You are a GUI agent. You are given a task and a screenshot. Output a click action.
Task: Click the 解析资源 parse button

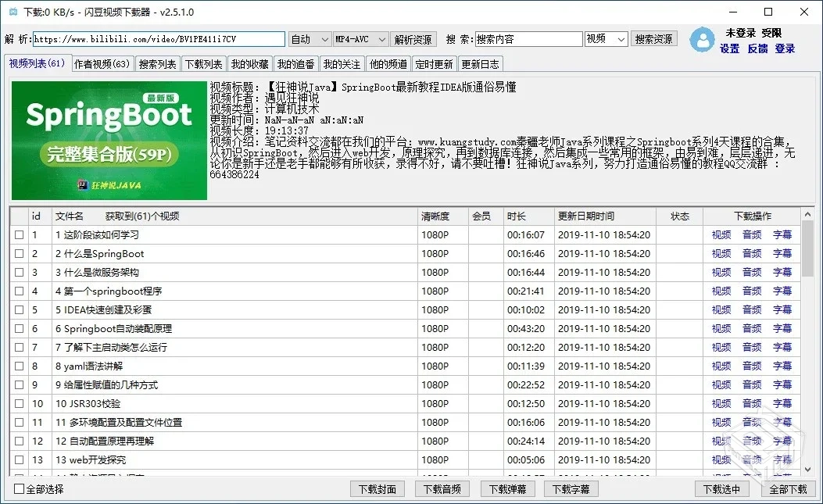413,38
